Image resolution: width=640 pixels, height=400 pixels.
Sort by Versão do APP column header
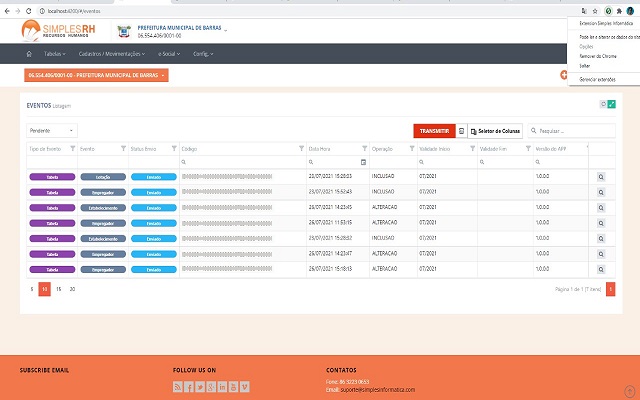tap(551, 149)
